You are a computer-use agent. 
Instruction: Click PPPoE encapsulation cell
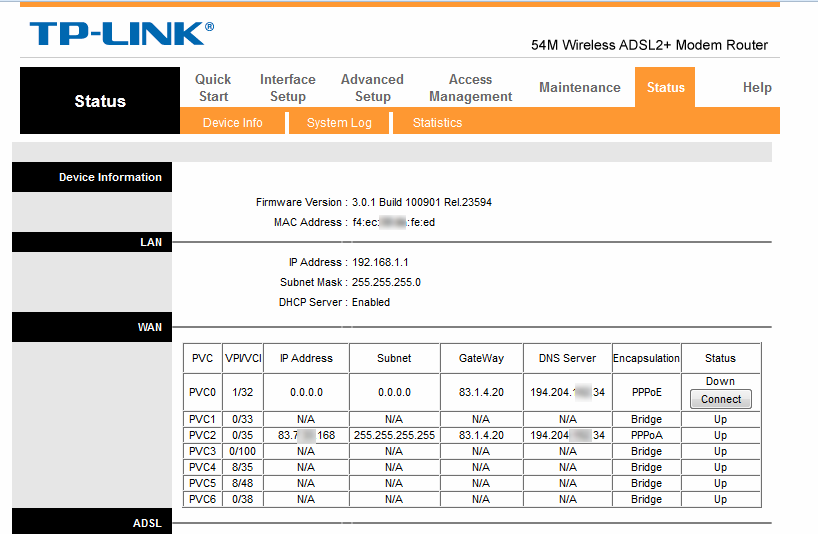pyautogui.click(x=646, y=392)
